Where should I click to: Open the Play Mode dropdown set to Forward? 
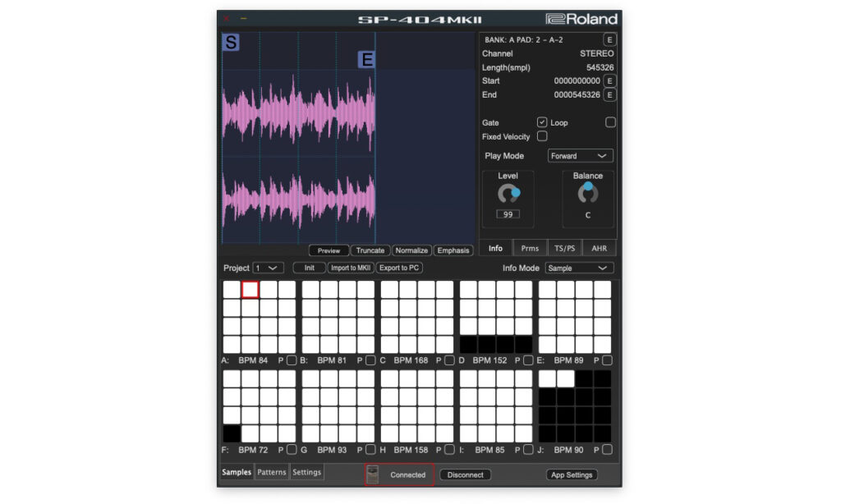pyautogui.click(x=581, y=156)
